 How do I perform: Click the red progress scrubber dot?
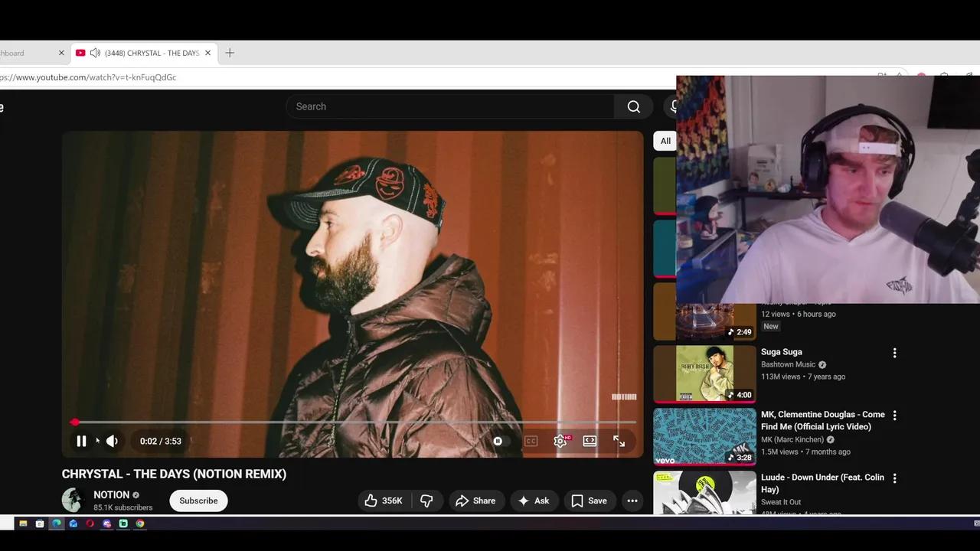74,422
